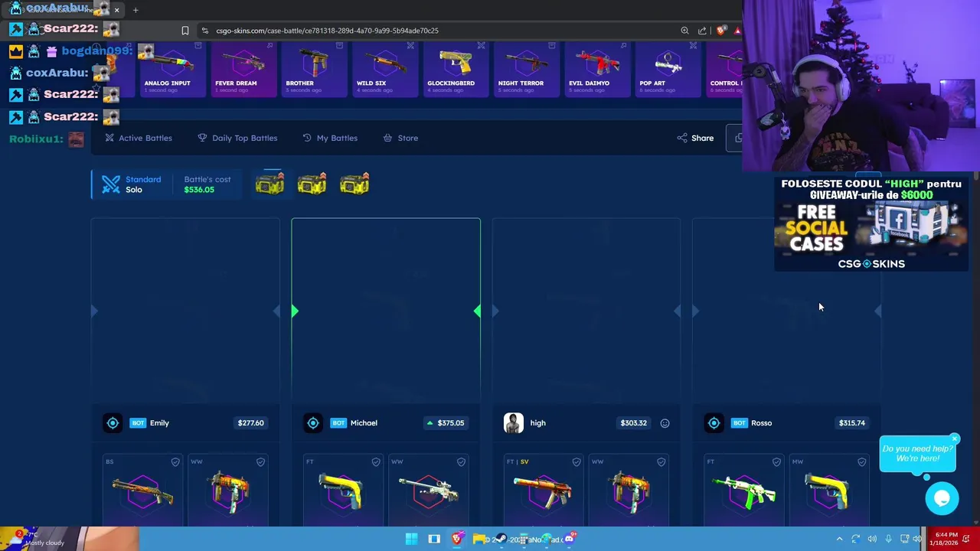Click shield check on Michael's WW skin
This screenshot has height=551, width=980.
click(461, 461)
